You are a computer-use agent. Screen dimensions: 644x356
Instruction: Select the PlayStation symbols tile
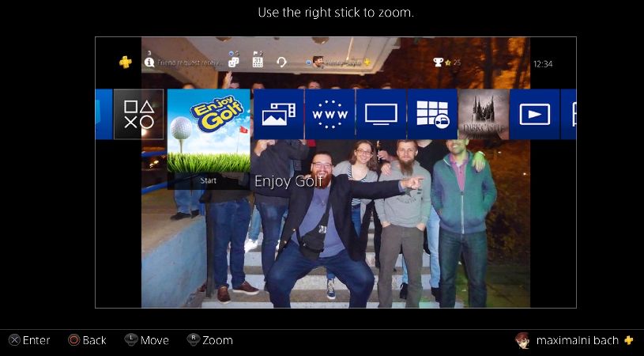tap(139, 114)
